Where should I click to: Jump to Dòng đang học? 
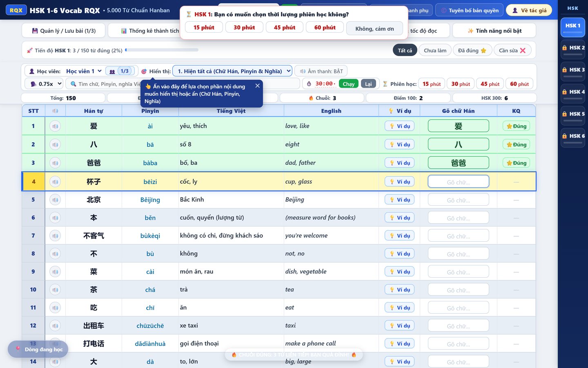pyautogui.click(x=38, y=349)
